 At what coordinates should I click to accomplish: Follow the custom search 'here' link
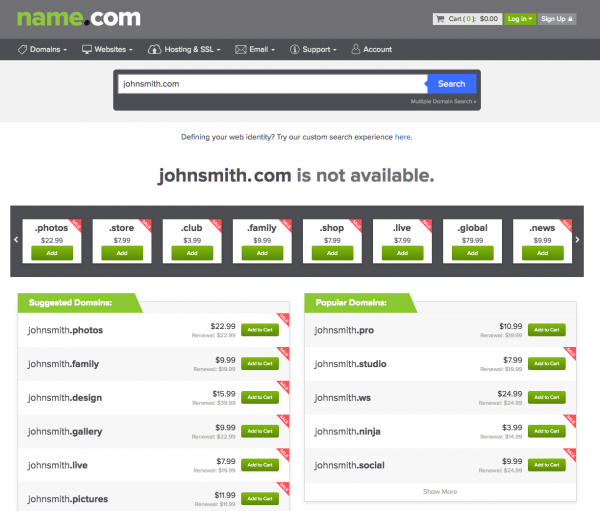coord(403,137)
